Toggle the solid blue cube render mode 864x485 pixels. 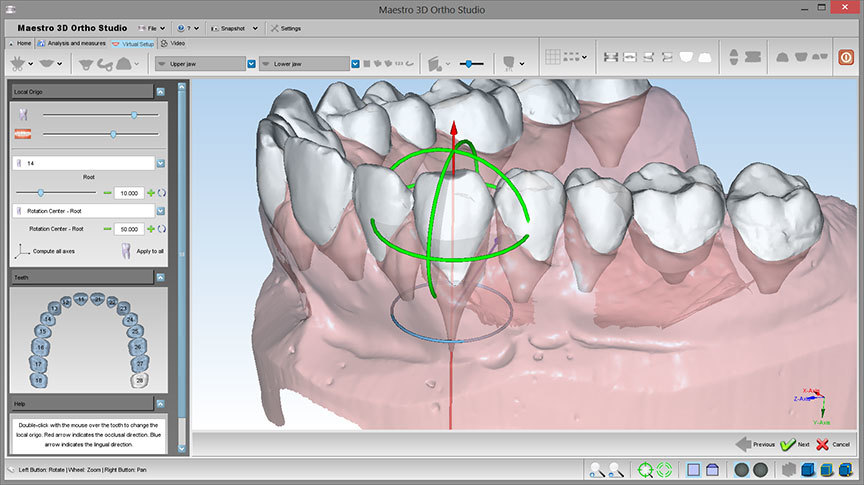click(x=808, y=470)
